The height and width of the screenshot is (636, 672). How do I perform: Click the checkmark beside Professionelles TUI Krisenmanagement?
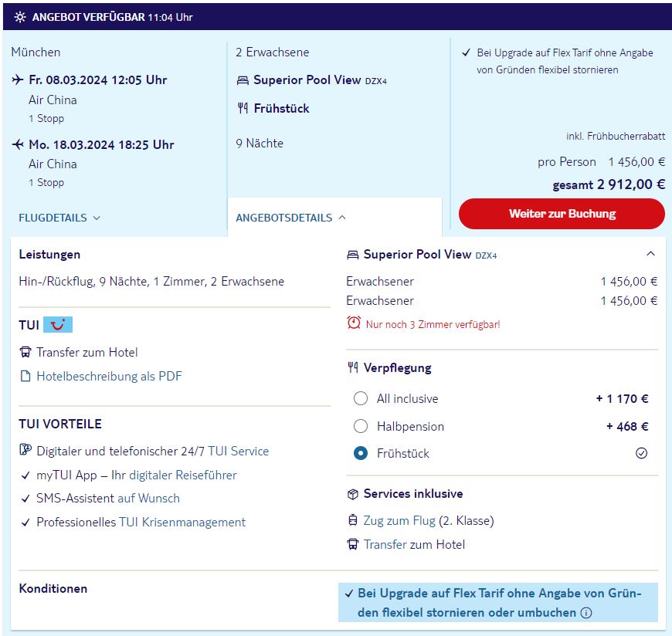(25, 523)
